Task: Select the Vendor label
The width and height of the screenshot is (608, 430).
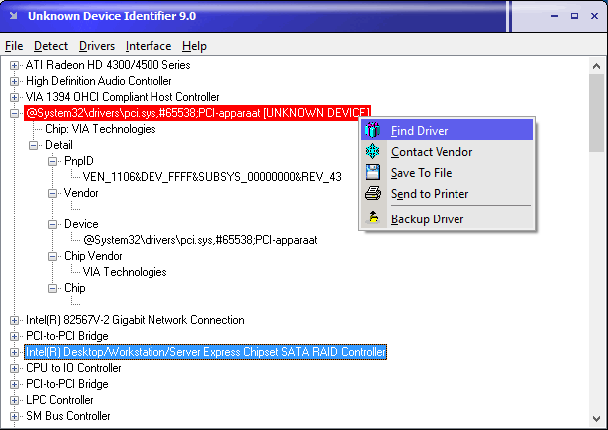Action: pos(81,193)
